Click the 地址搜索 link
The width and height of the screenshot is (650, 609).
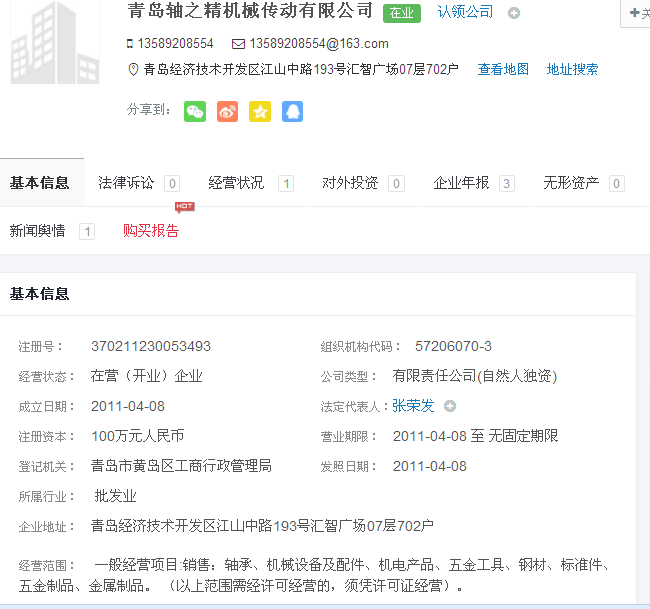click(x=572, y=70)
